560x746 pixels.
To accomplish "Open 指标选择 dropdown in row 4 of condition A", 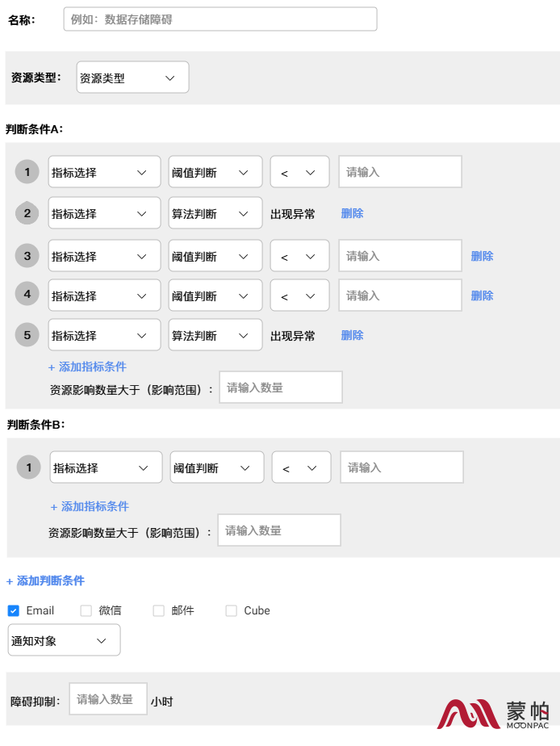I will [x=104, y=295].
